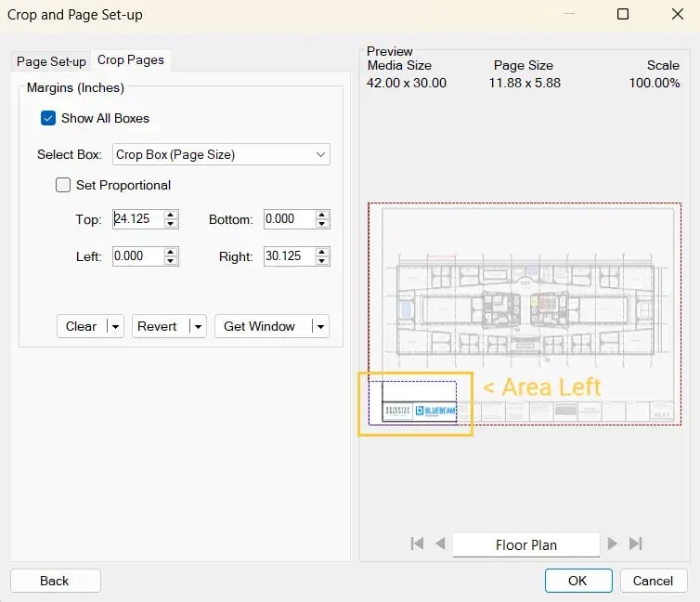Minimize the Crop and Page Set-up window

569,14
